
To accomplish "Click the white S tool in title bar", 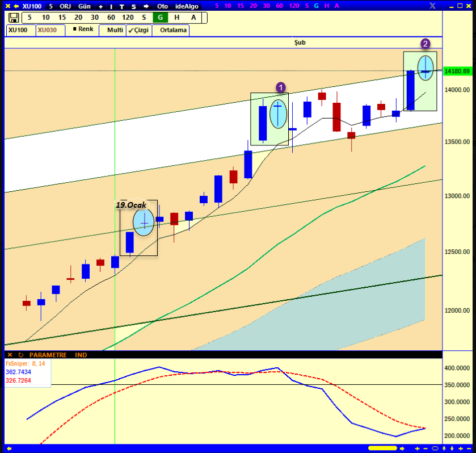I will pos(133,6).
